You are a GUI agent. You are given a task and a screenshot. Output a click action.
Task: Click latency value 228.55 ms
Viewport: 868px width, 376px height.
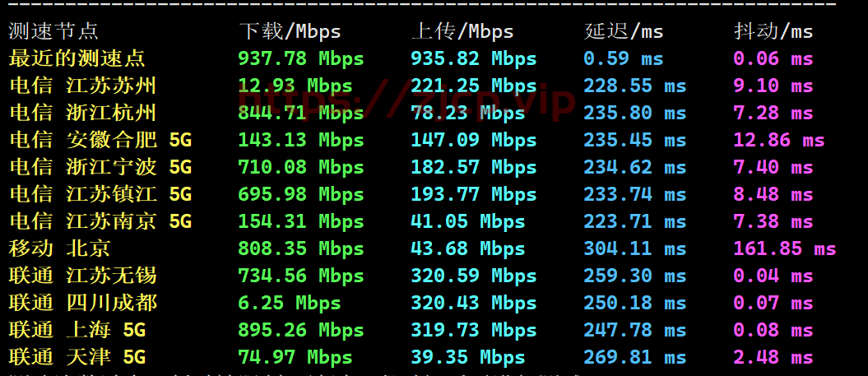tap(635, 86)
